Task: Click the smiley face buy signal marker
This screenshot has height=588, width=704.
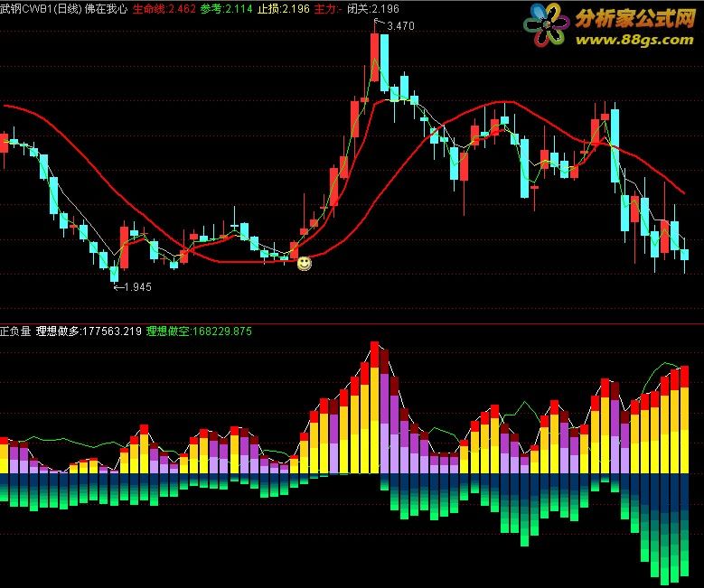Action: [x=305, y=264]
